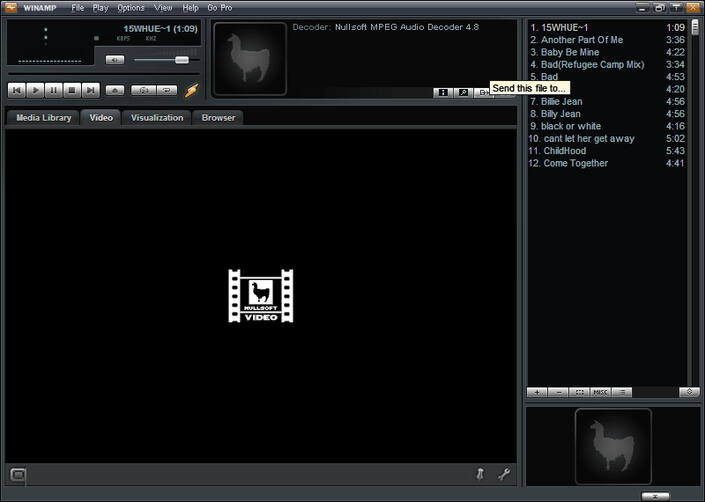705x502 pixels.
Task: Open the Options menu
Action: click(x=131, y=8)
